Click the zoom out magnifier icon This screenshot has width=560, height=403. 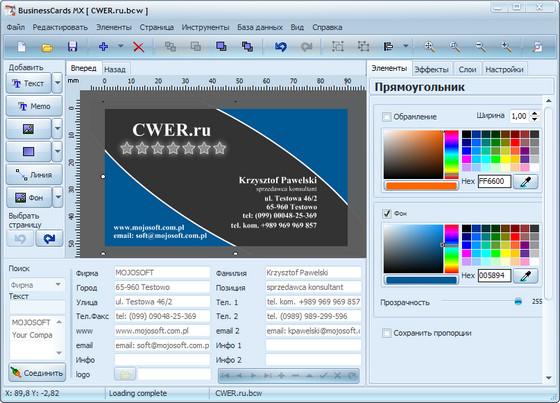click(480, 46)
